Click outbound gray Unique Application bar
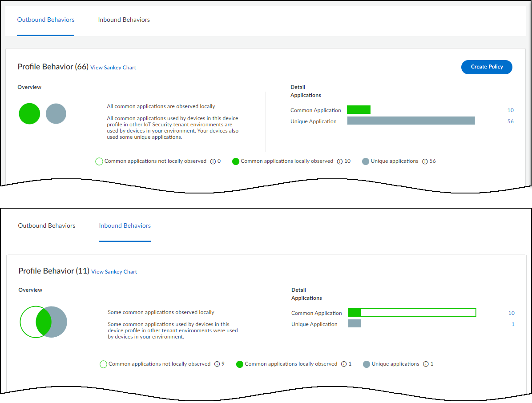 click(x=411, y=121)
